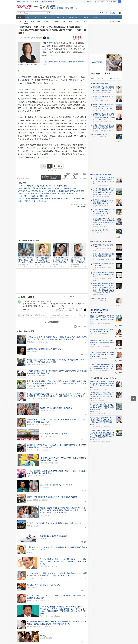This screenshot has width=138, height=644.
Task: Open the ランキング tab
Action: (x=86, y=17)
